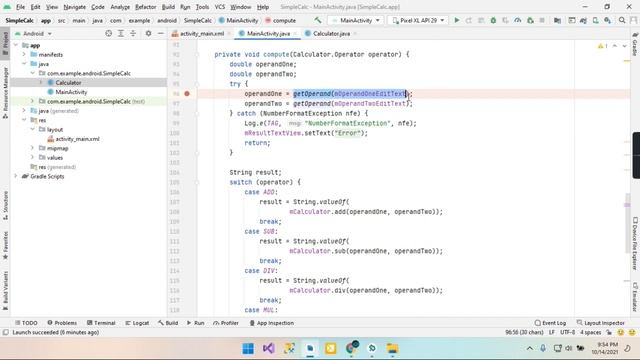The image size is (640, 360).
Task: Click Attach Debugger to process icon
Action: click(530, 20)
